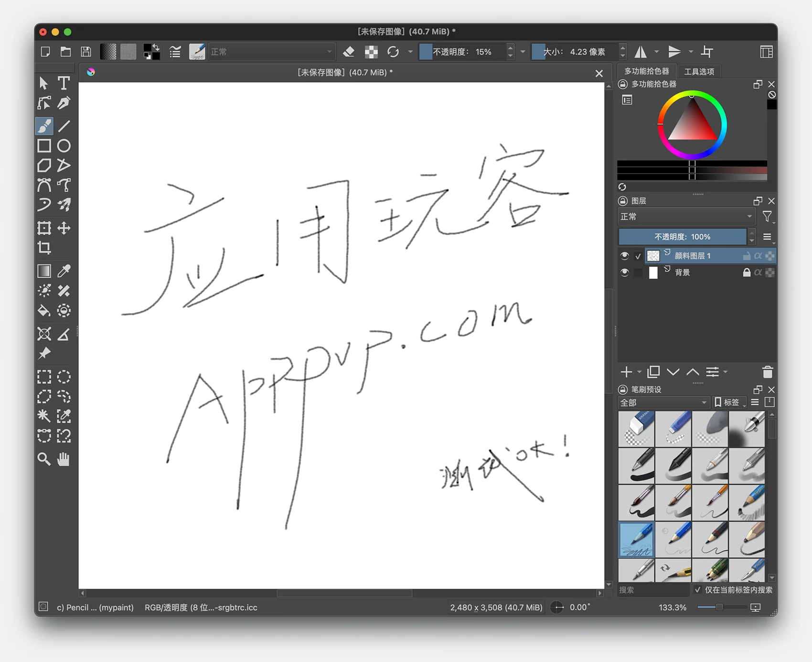This screenshot has height=662, width=812.
Task: Open brush preset tag dropdown 全部
Action: pos(663,402)
